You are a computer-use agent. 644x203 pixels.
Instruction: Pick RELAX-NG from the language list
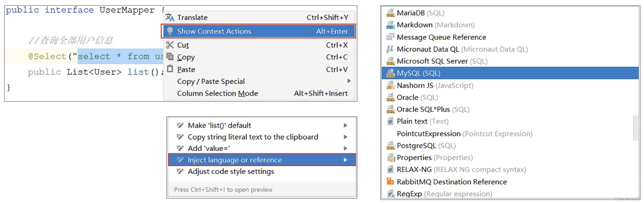coord(510,169)
